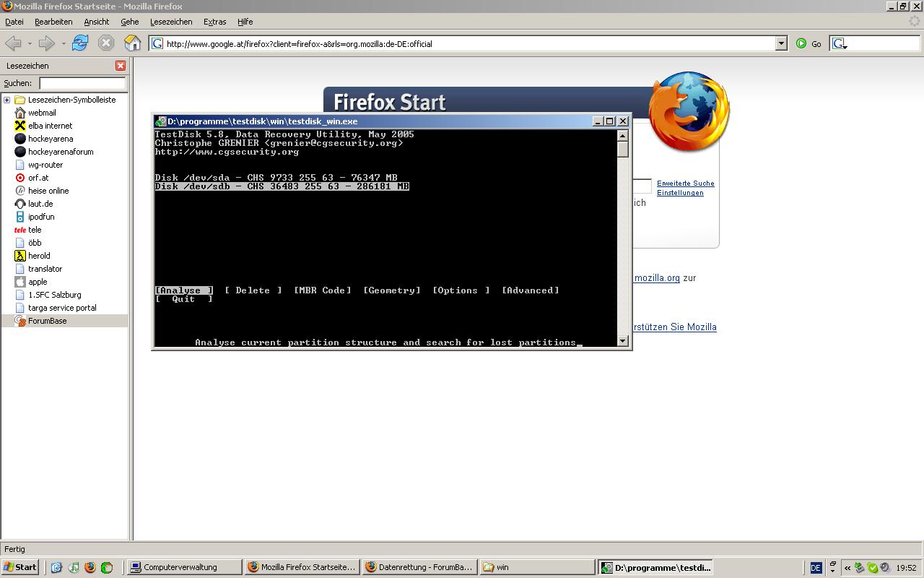Screen dimensions: 924x578
Task: Open the webmail bookmark
Action: coord(42,113)
